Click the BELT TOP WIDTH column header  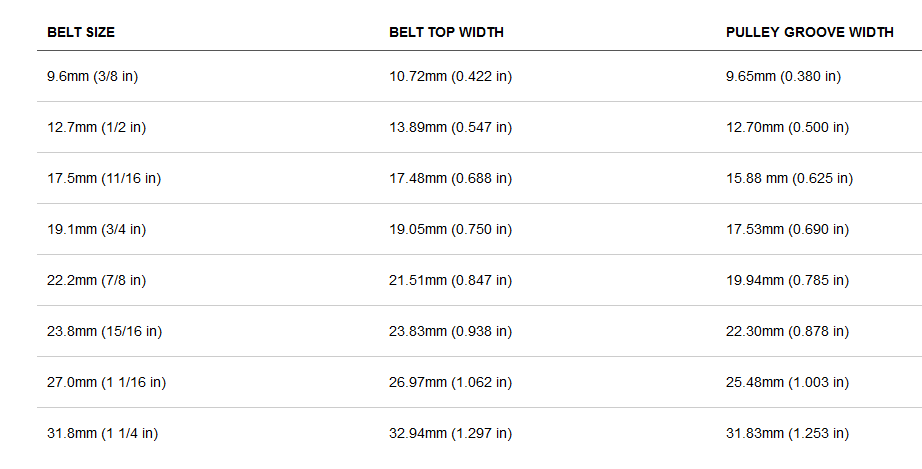coord(446,32)
